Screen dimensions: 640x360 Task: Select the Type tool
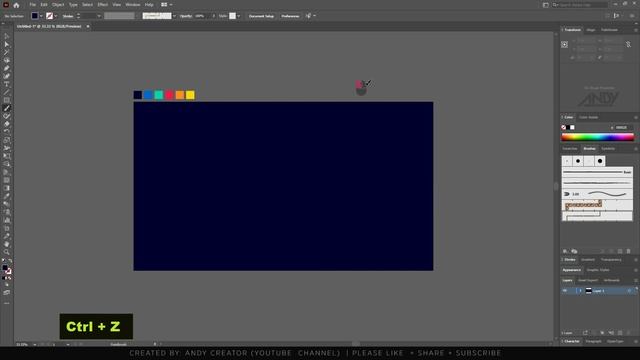(7, 84)
